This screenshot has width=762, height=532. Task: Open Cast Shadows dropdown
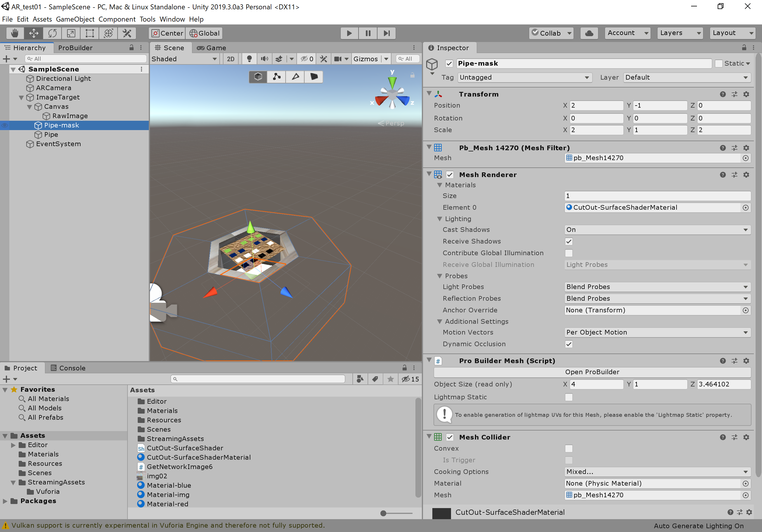pyautogui.click(x=657, y=230)
